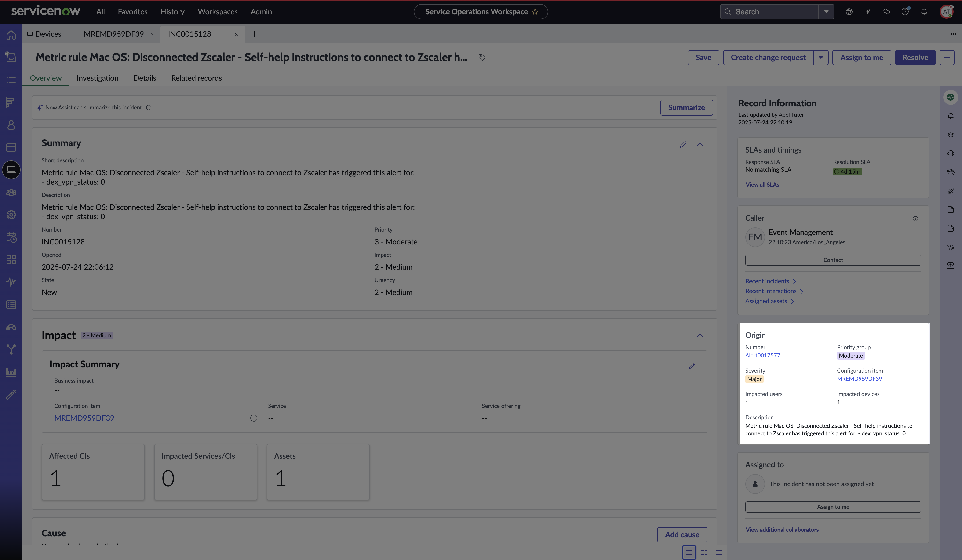Edit the Summary section with pencil icon

tap(683, 144)
